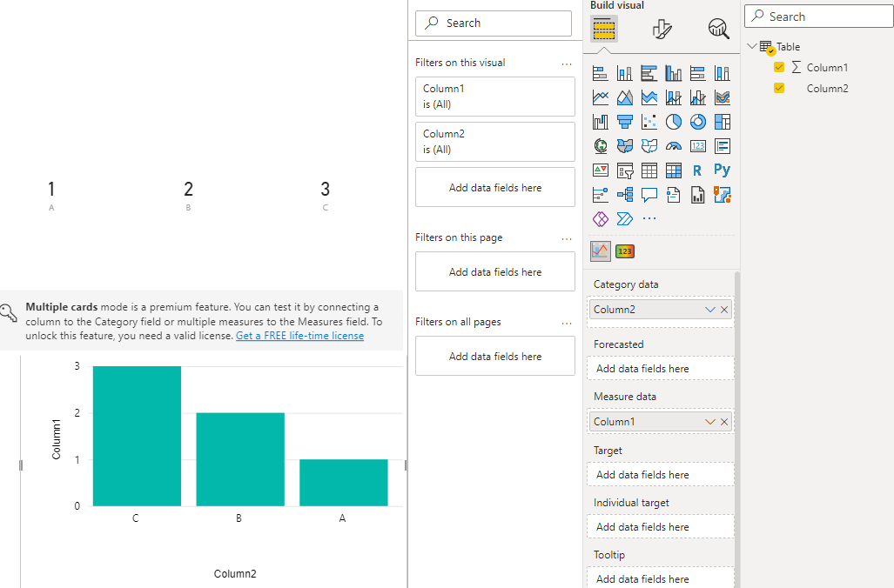Select the Key influencers visual

pos(601,195)
